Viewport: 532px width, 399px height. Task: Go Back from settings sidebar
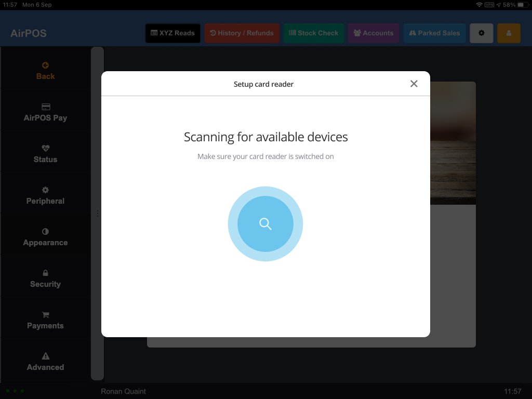point(45,71)
